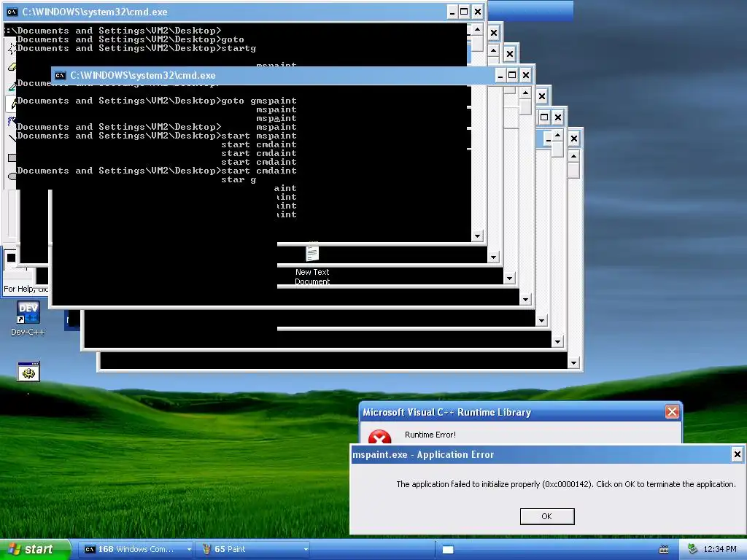Open the 65 Paint taskbar group
This screenshot has width=747, height=560.
click(251, 549)
